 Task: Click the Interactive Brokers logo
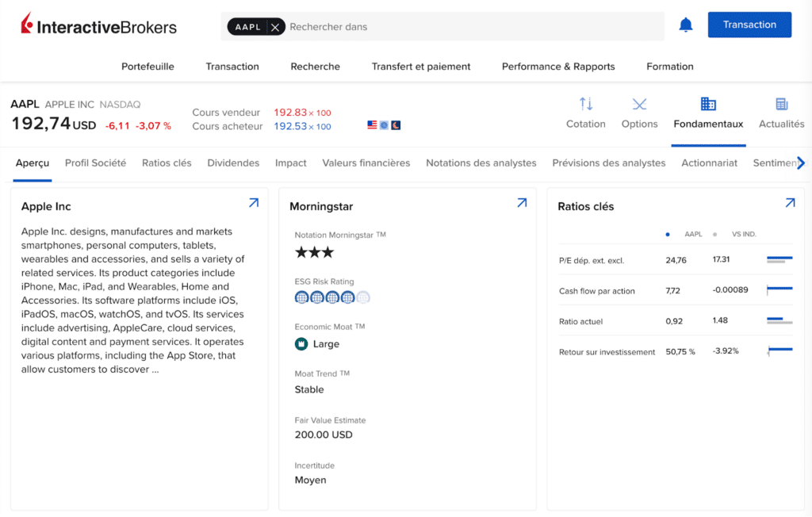99,25
